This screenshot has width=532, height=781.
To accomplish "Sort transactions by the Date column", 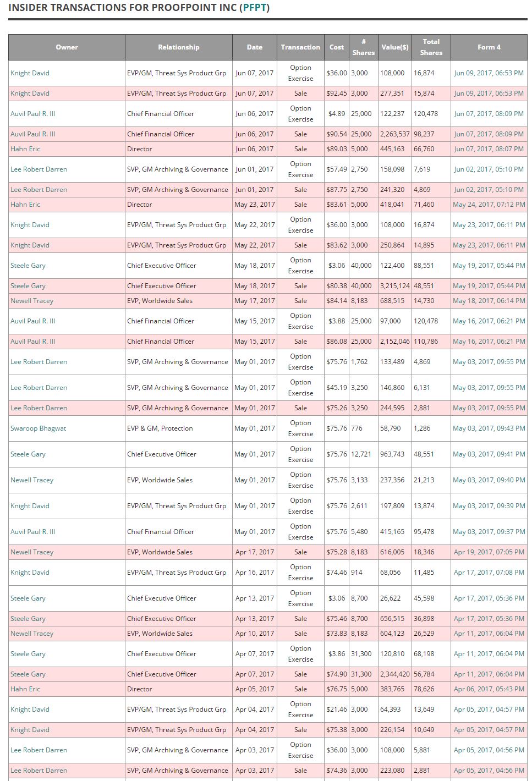I will pos(254,47).
